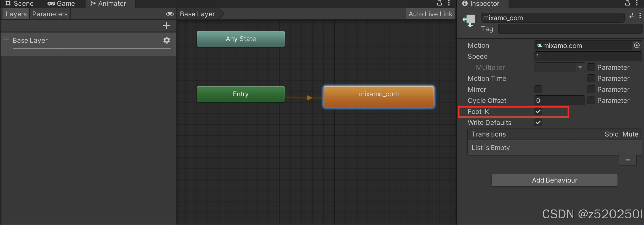Click the Base Layer breadcrumb
Image resolution: width=644 pixels, height=225 pixels.
point(198,14)
